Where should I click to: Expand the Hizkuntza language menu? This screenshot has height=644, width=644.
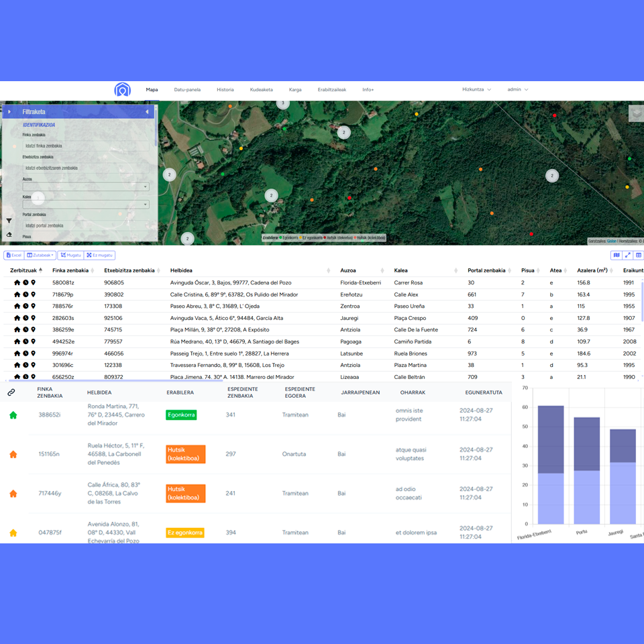(x=476, y=89)
